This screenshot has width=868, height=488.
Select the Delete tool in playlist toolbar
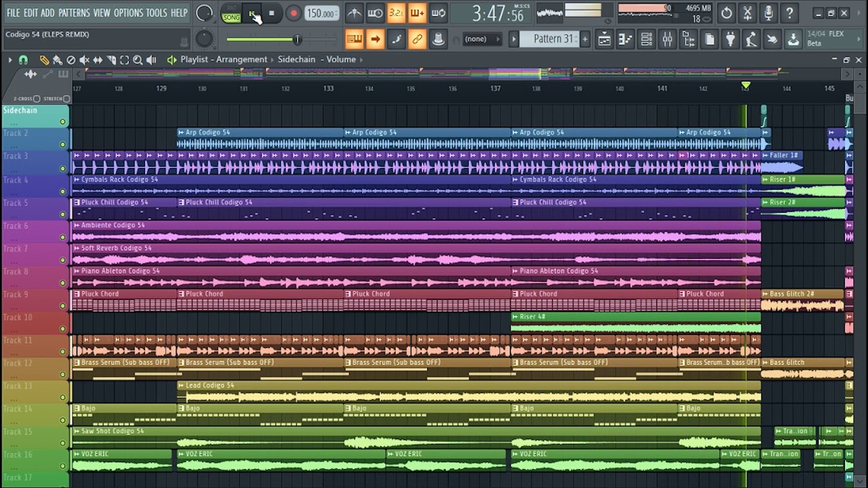[x=71, y=60]
